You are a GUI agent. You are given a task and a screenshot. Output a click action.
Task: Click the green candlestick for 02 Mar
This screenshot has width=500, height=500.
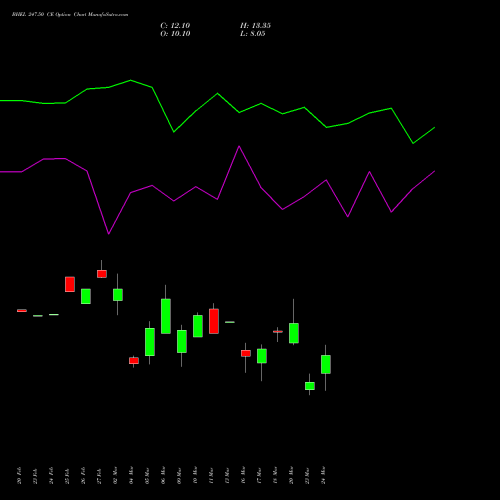point(118,295)
